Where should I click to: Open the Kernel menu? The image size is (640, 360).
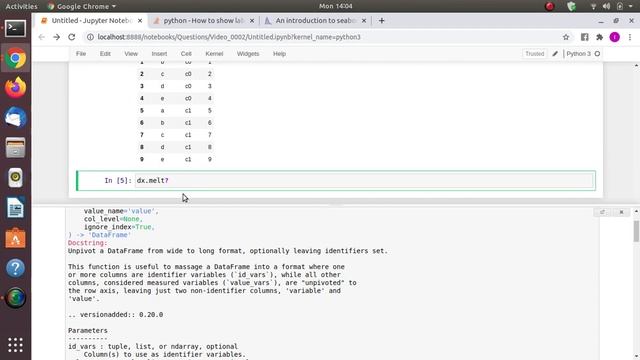(x=214, y=54)
